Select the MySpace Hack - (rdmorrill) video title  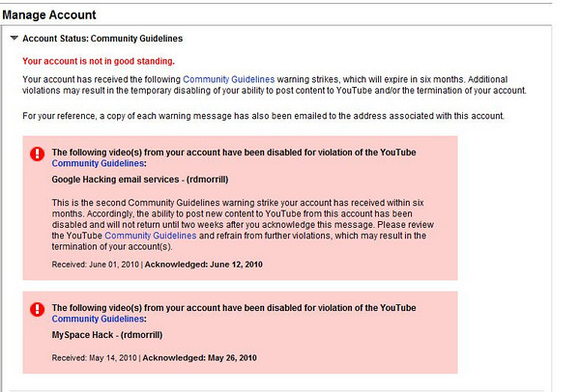(x=107, y=335)
